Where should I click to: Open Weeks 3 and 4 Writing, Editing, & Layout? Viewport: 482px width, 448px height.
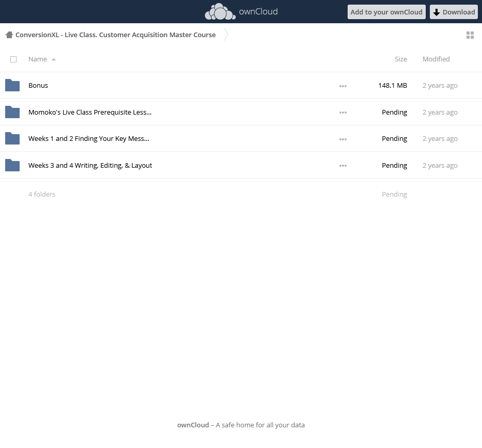click(x=90, y=165)
